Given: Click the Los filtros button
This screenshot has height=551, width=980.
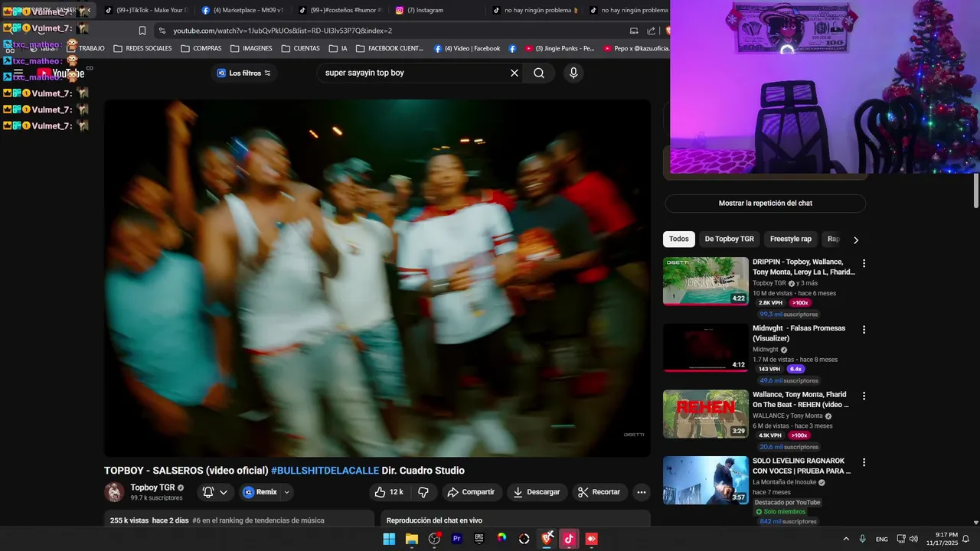Looking at the screenshot, I should coord(244,73).
